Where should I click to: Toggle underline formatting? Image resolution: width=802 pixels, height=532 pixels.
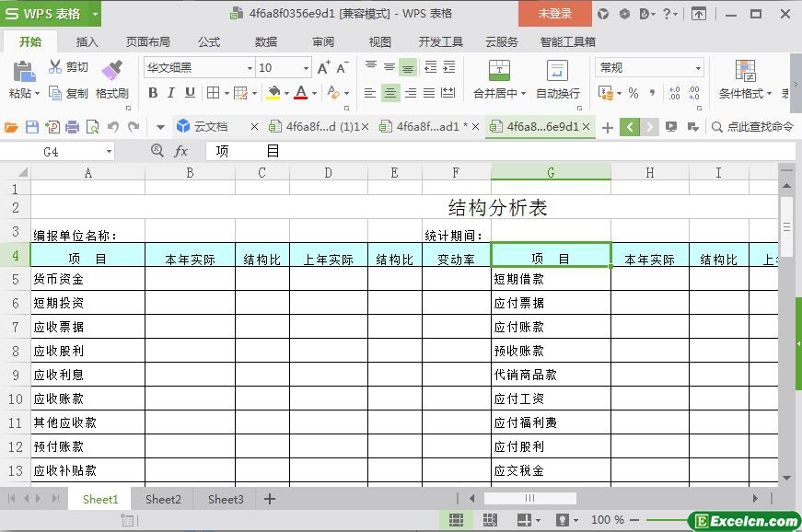click(x=190, y=93)
